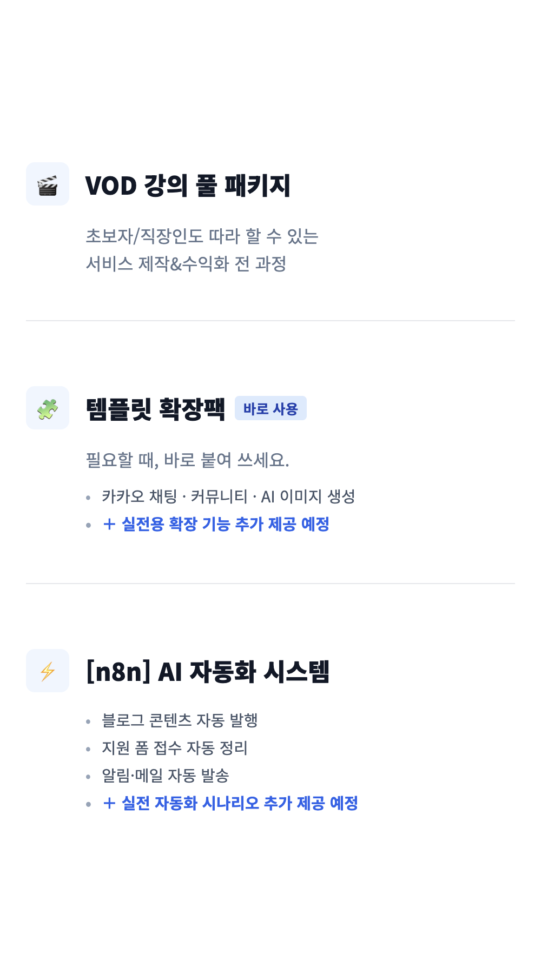Click the 바로 사용 badge

coord(270,408)
